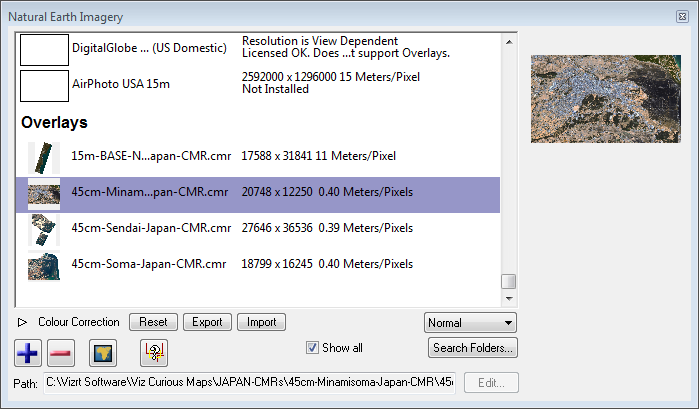Click the 15m-BASE Japan overlay thumbnail icon
Image resolution: width=699 pixels, height=409 pixels.
pos(44,156)
